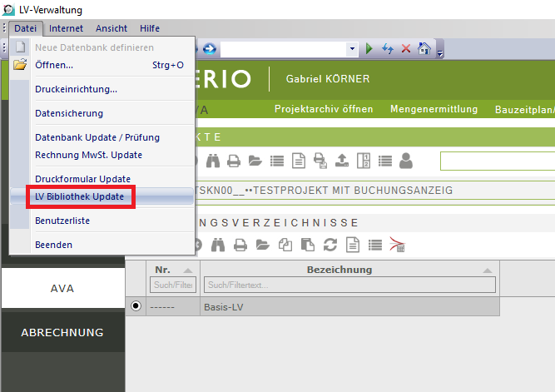
Task: Click the red X stop icon
Action: [406, 49]
